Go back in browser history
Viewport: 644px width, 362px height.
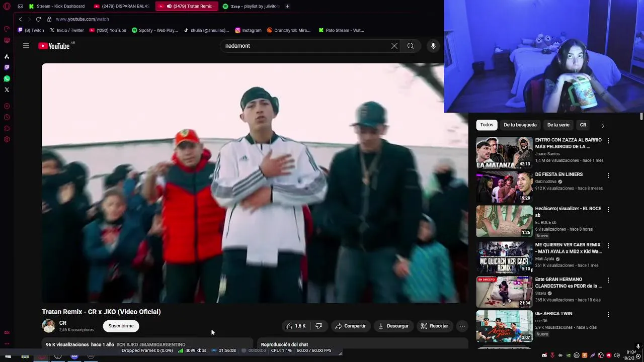tap(20, 19)
